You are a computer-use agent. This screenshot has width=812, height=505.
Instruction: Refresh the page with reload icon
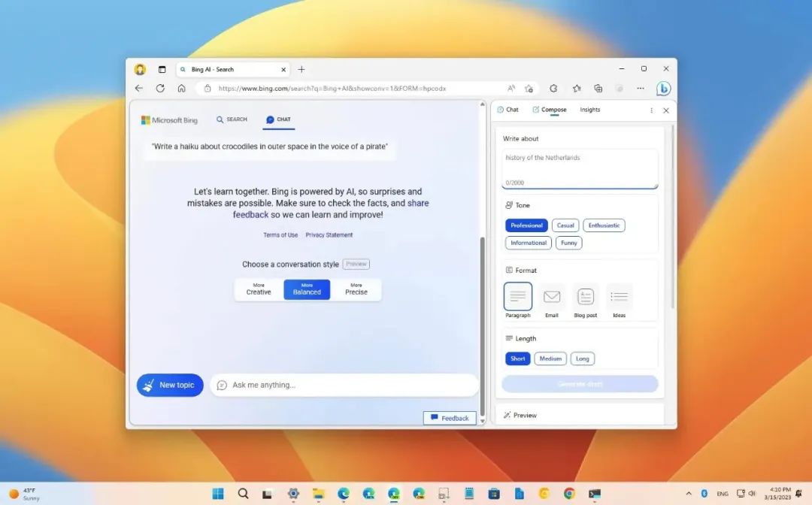159,88
